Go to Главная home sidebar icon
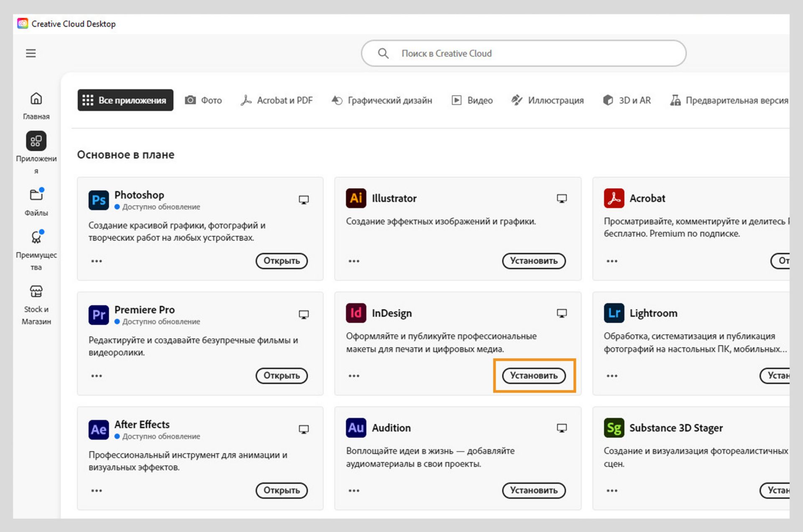The width and height of the screenshot is (803, 532). (36, 99)
